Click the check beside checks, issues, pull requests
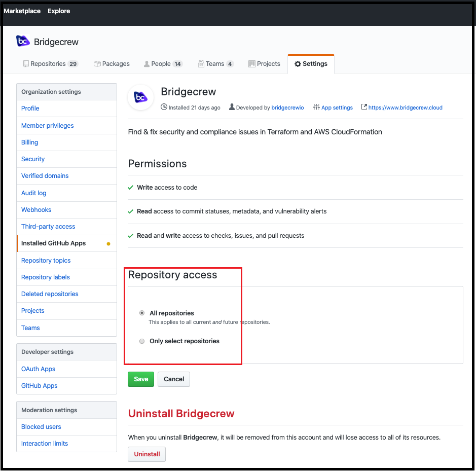476x471 pixels. click(x=131, y=236)
